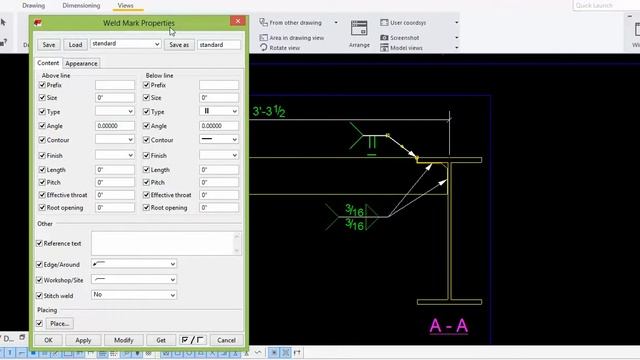Open the Dimensioning ribbon tab
This screenshot has width=640, height=360.
(81, 5)
